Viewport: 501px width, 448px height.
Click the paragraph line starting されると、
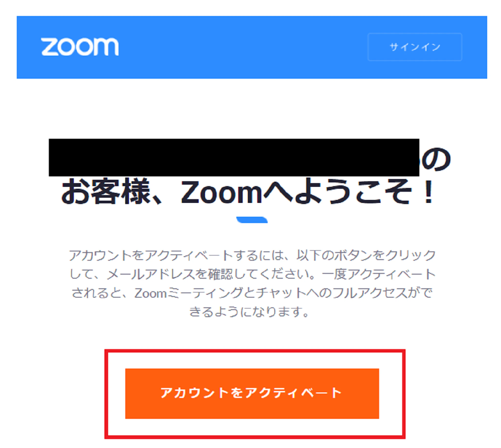[x=252, y=293]
